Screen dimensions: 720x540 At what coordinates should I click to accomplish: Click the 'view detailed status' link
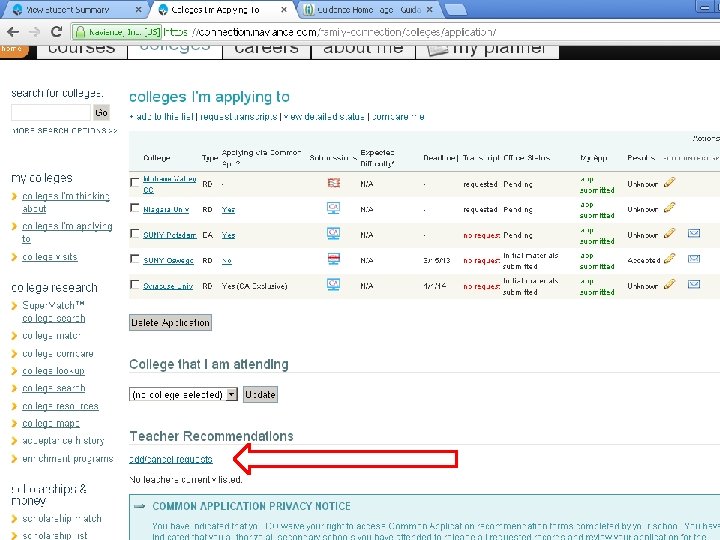[324, 117]
